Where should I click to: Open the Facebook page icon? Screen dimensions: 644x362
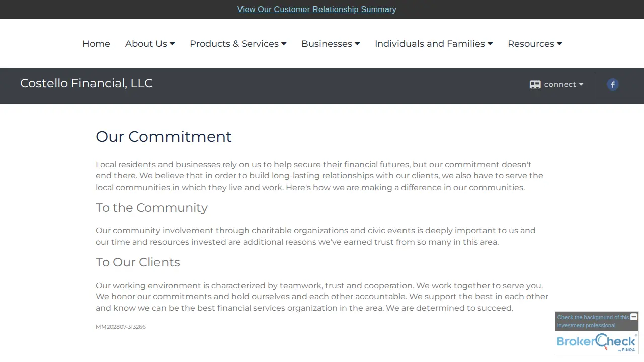612,84
